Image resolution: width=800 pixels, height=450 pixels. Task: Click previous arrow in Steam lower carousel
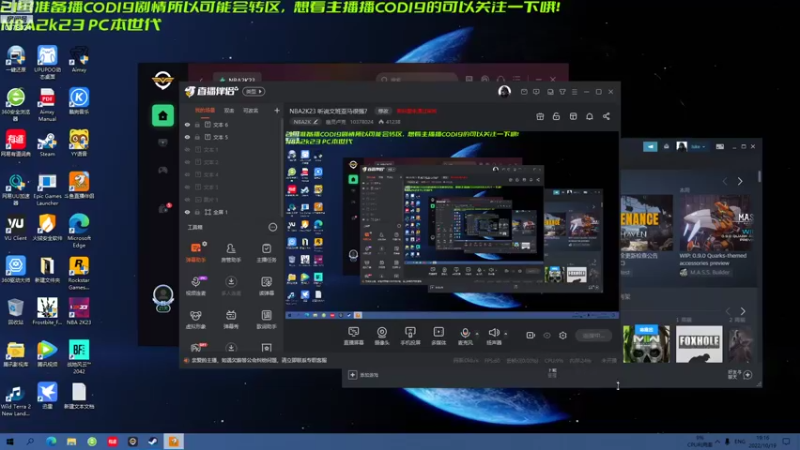click(728, 311)
